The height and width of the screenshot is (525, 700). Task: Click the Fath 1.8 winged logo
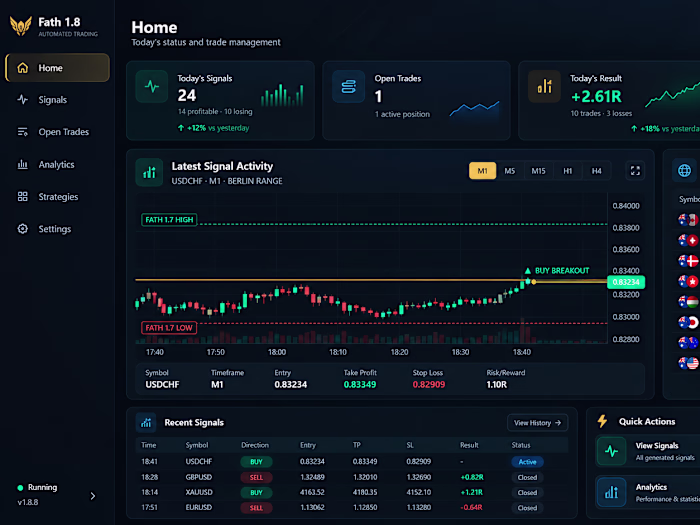coord(21,26)
